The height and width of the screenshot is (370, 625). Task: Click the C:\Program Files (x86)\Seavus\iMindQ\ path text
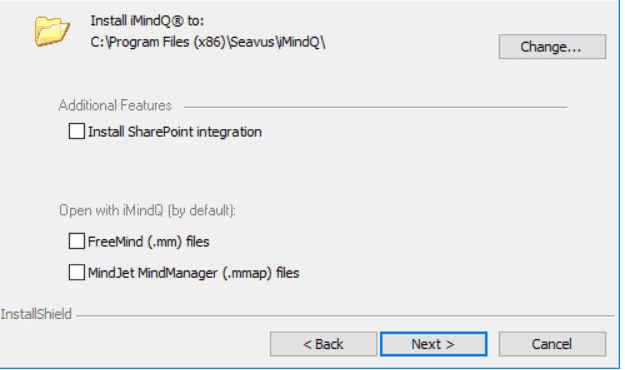point(208,42)
